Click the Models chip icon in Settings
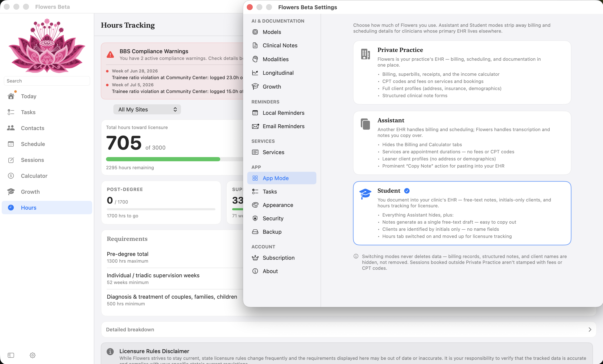The width and height of the screenshot is (603, 364). (x=255, y=32)
